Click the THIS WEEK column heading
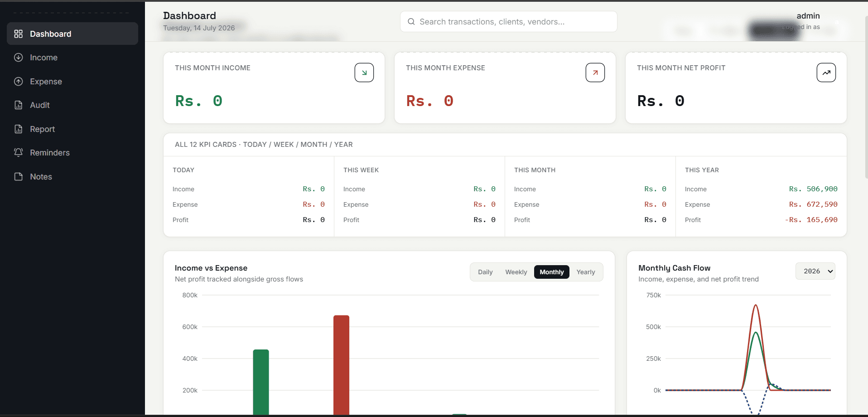This screenshot has width=868, height=417. coord(361,170)
